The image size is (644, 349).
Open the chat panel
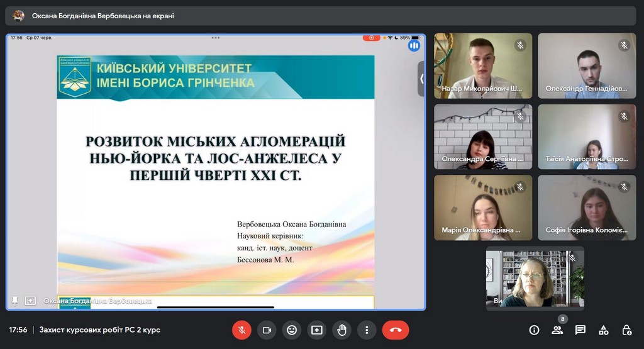click(x=580, y=330)
